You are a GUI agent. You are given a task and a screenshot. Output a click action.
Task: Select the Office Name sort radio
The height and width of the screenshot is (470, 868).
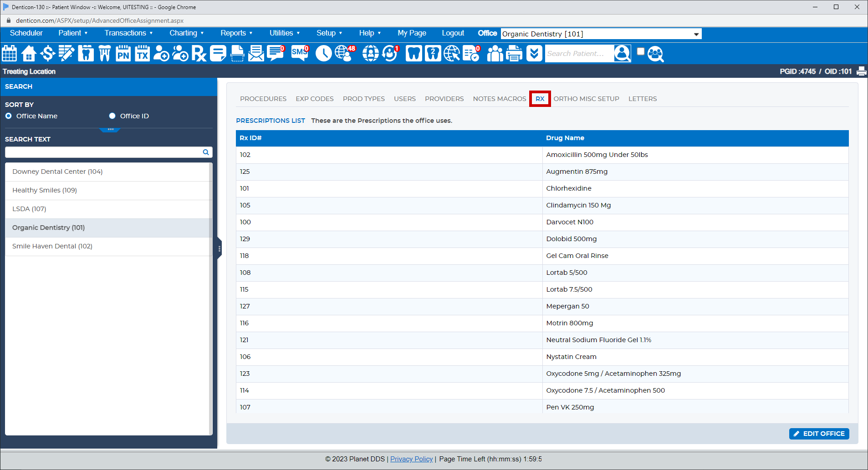[8, 116]
